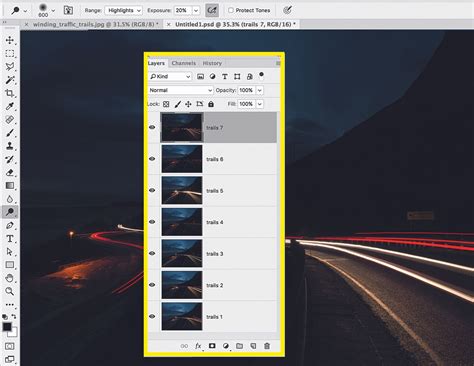
Task: Click the foreground color swatch
Action: pos(7,326)
